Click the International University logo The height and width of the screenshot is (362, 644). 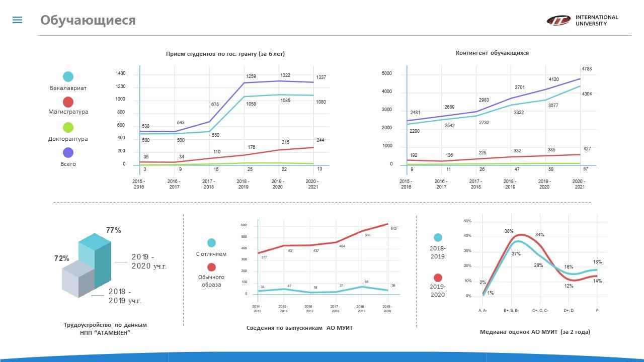click(583, 20)
